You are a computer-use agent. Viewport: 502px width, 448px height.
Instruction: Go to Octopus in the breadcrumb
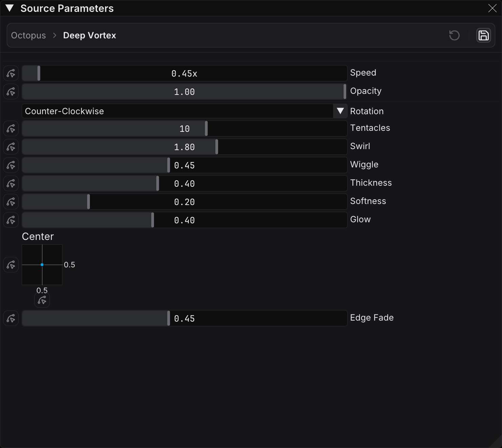28,35
